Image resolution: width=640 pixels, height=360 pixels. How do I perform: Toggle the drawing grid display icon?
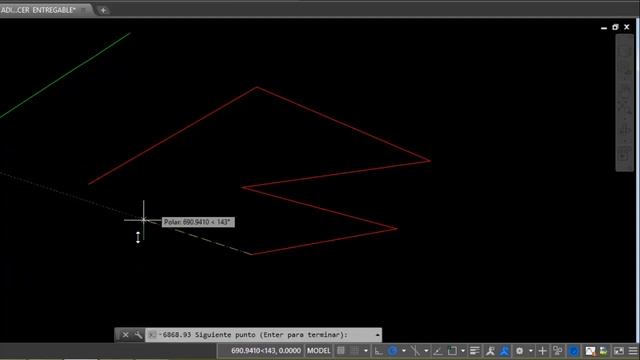341,351
